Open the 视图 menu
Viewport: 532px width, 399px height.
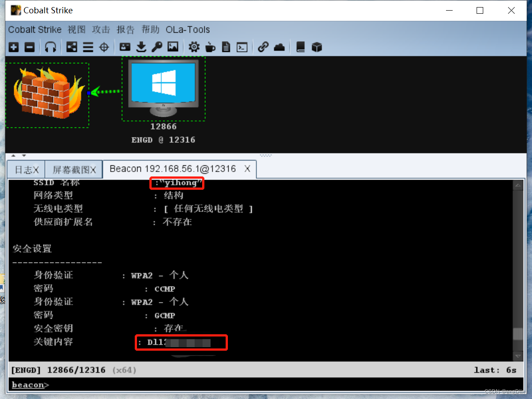click(x=77, y=30)
